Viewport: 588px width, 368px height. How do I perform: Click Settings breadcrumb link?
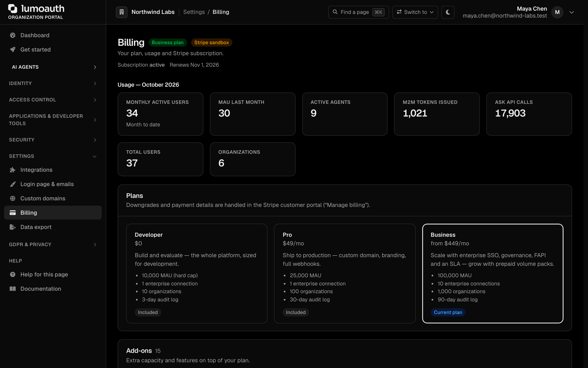click(194, 12)
